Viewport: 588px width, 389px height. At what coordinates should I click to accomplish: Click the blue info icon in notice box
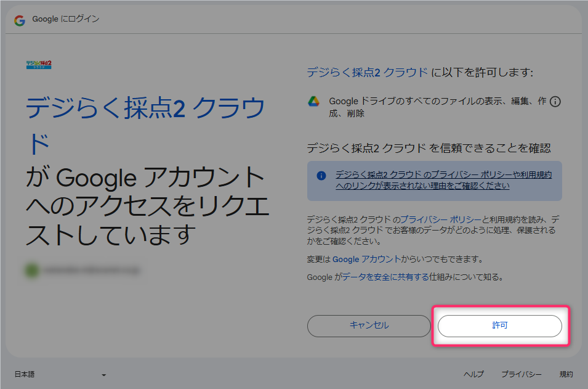click(x=321, y=175)
